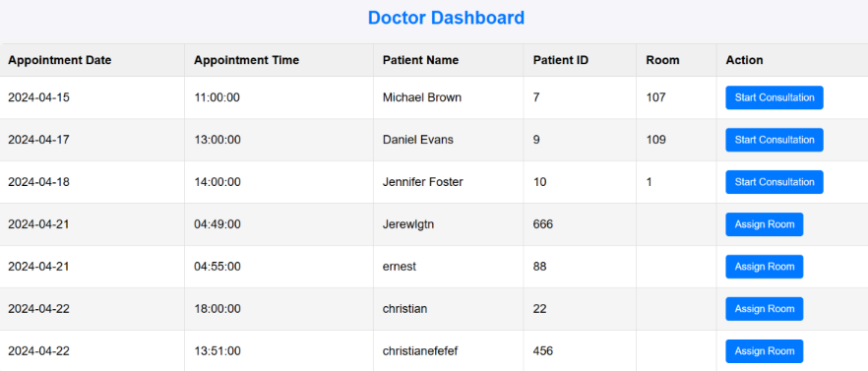
Task: Select the Michael Brown name cell
Action: (x=449, y=97)
